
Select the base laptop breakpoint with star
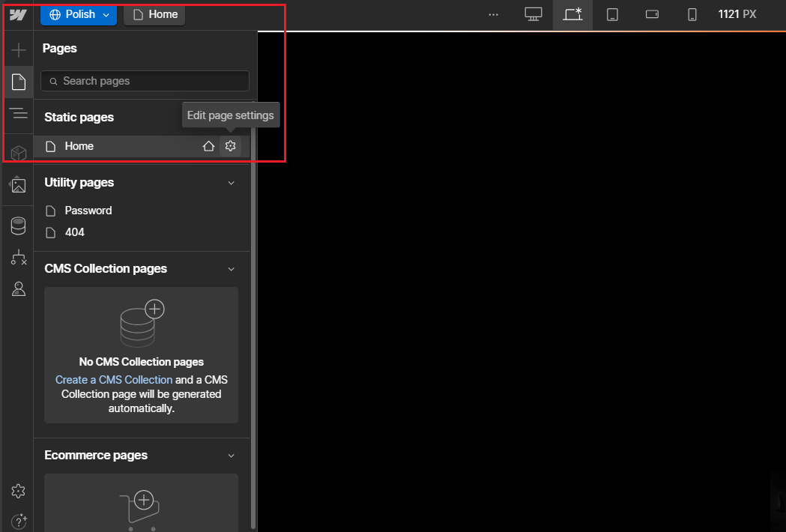(572, 14)
